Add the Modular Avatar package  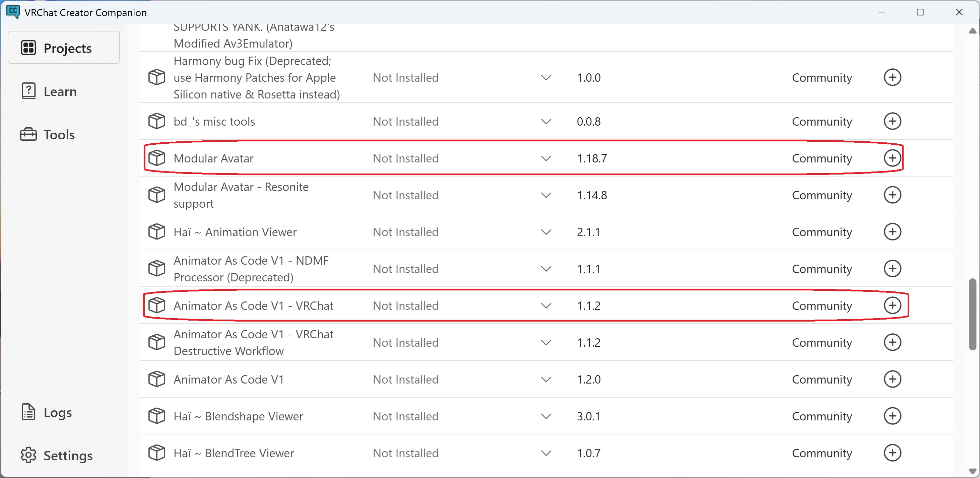pos(892,158)
